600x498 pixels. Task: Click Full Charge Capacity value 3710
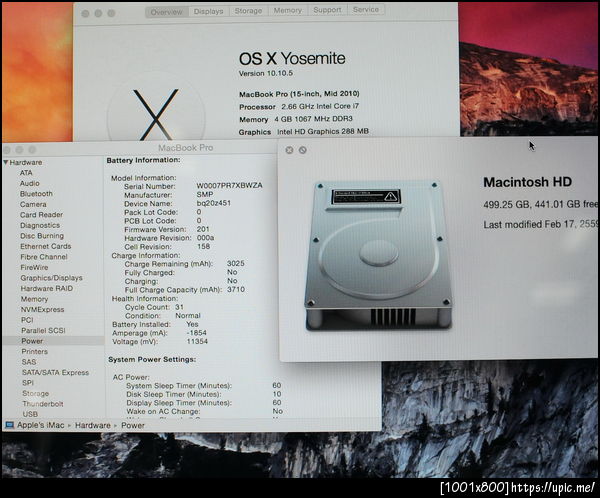pos(236,289)
